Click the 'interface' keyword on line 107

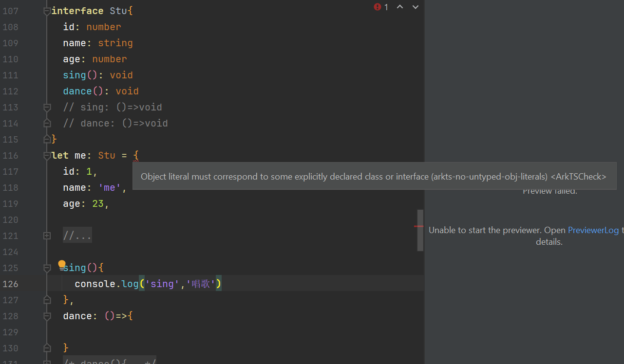77,11
